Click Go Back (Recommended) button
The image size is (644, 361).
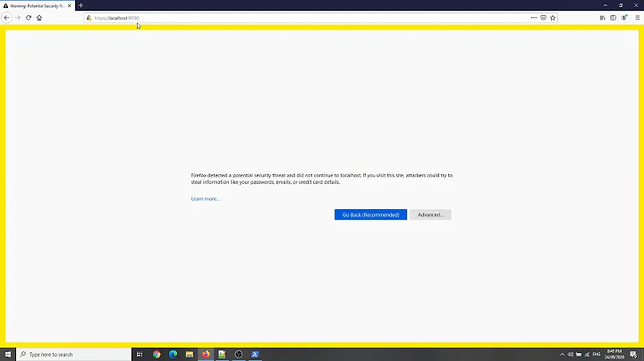tap(370, 214)
